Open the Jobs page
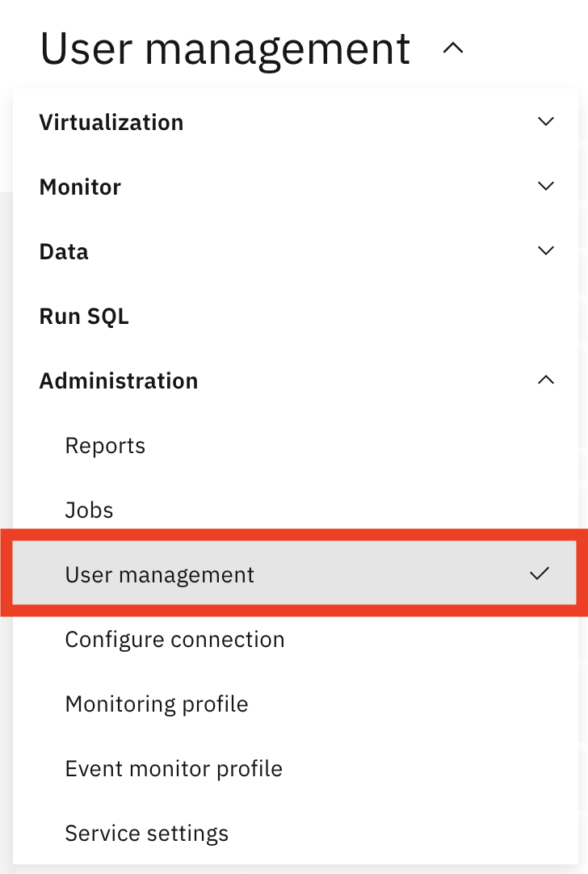Image resolution: width=588 pixels, height=874 pixels. [89, 510]
